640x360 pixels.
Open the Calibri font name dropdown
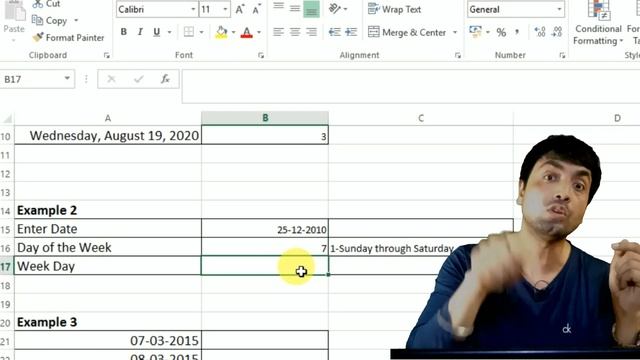(193, 9)
